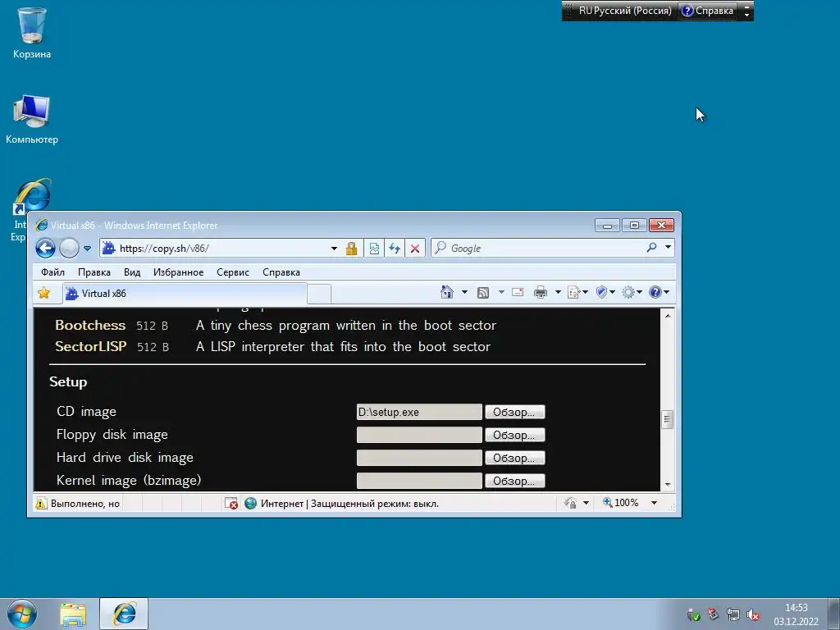Expand the Print options dropdown arrow

coord(558,292)
